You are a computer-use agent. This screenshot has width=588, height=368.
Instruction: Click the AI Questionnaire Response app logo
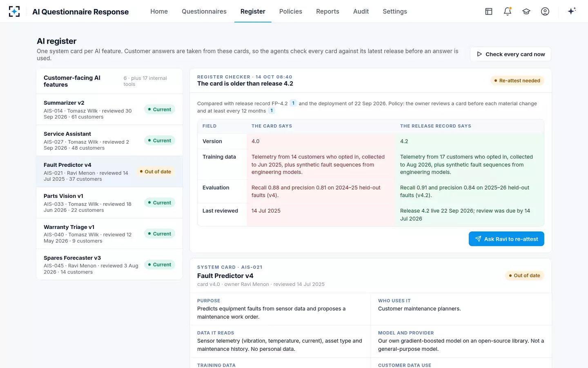pos(14,11)
